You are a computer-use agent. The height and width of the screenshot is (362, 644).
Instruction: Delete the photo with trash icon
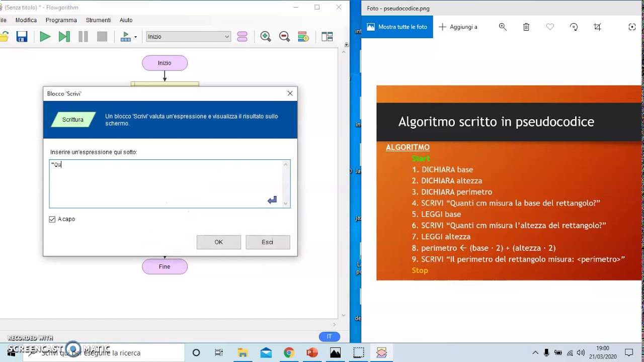coord(526,27)
